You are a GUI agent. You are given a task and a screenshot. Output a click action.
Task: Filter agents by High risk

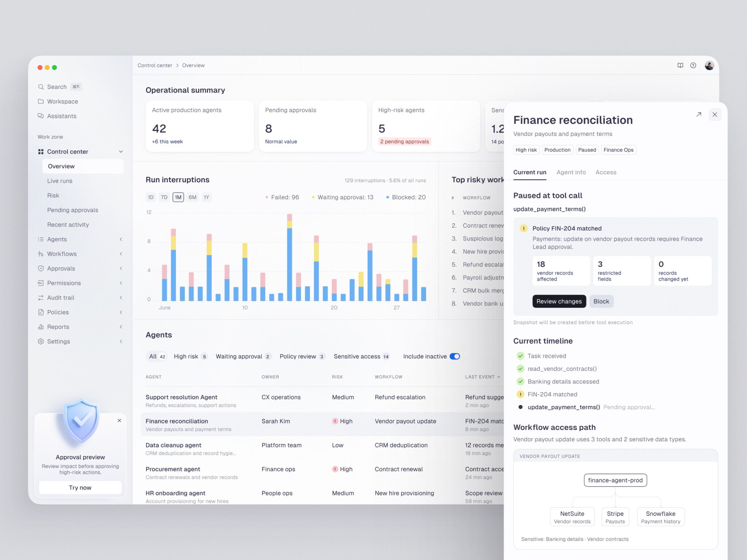tap(191, 356)
